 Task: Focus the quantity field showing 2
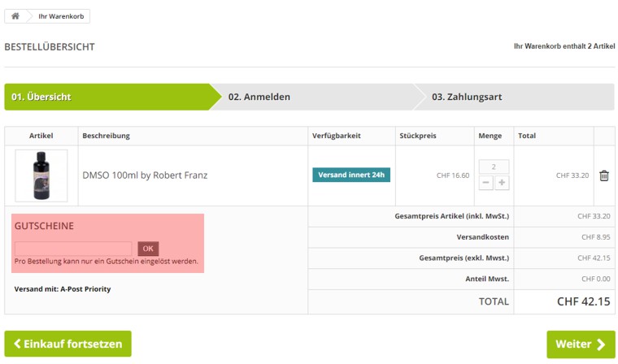pos(494,167)
